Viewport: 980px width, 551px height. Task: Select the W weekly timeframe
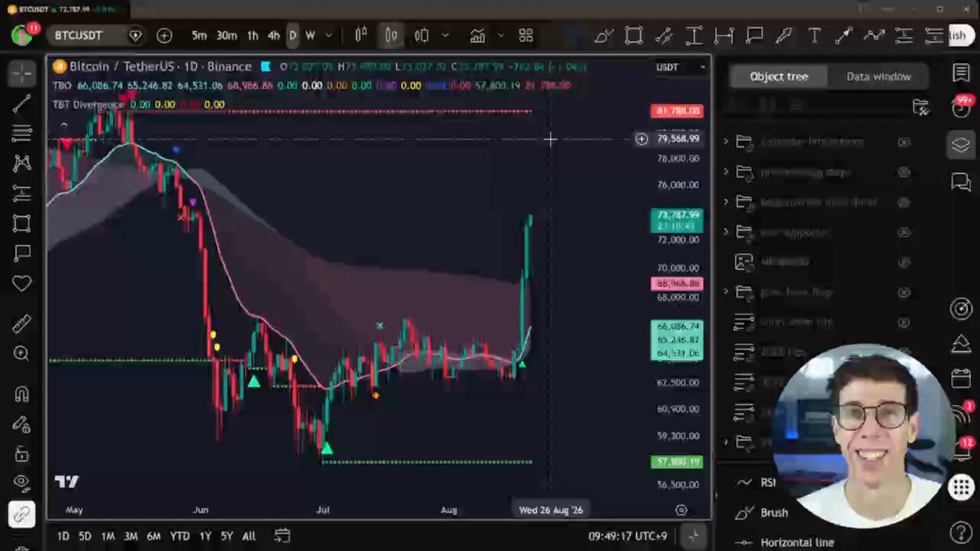tap(310, 36)
